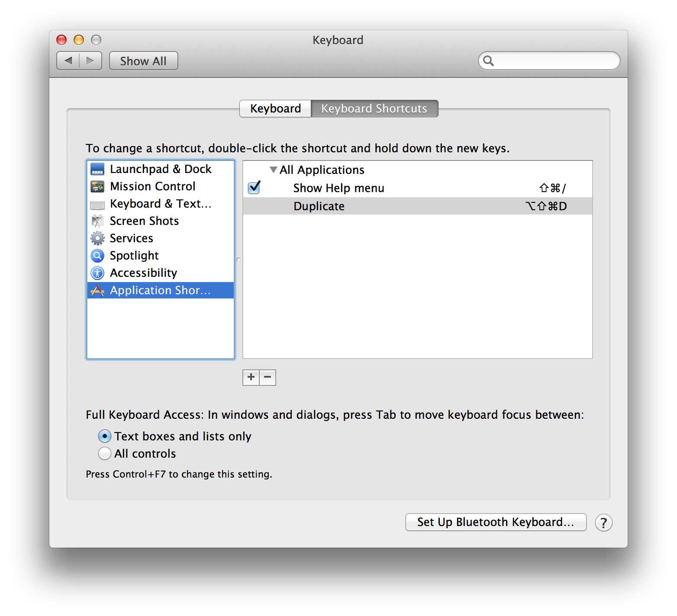Switch to the Keyboard tab

tap(275, 109)
